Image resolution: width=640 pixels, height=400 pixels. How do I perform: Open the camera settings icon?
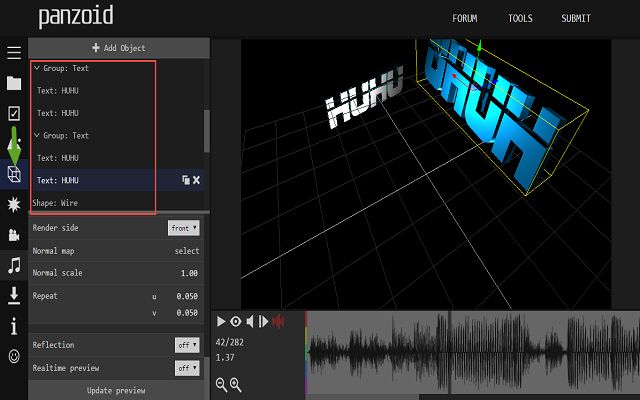(x=14, y=235)
